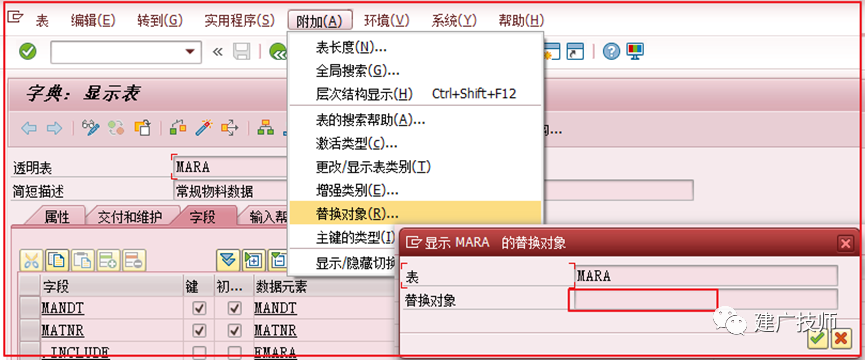Click the previous object left arrow
Viewport: 865px width, 360px height.
pyautogui.click(x=29, y=128)
